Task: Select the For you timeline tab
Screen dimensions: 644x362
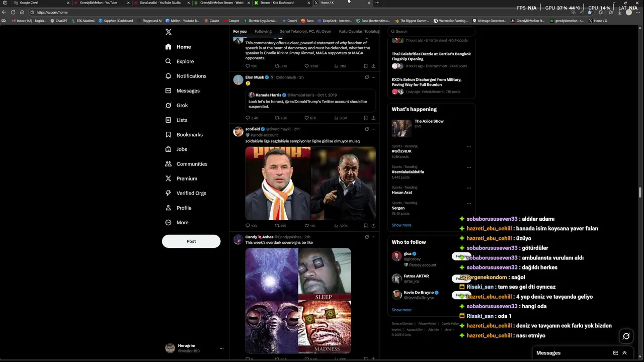Action: [239, 31]
